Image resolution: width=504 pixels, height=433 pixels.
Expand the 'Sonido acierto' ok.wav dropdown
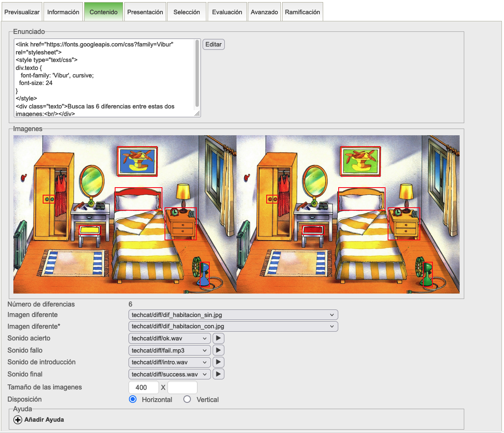(x=169, y=338)
